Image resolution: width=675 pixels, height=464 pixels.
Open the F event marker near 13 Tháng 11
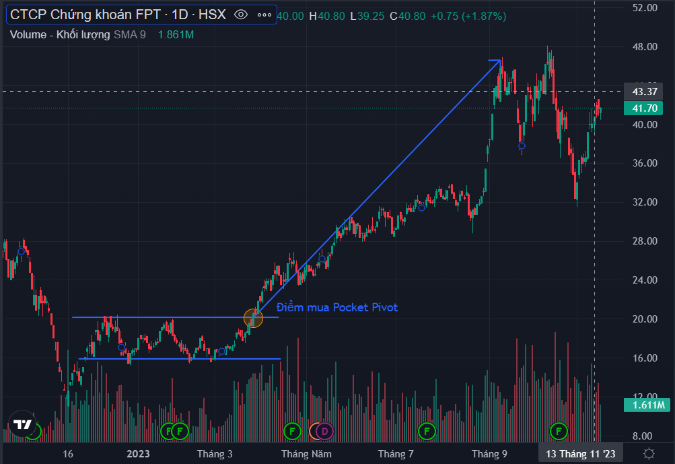tap(559, 431)
